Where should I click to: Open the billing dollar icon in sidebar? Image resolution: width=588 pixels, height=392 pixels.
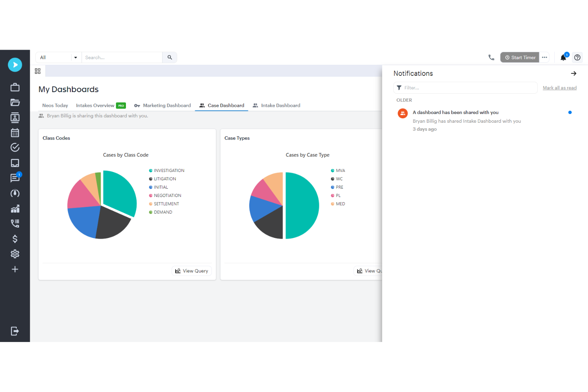[x=15, y=239]
